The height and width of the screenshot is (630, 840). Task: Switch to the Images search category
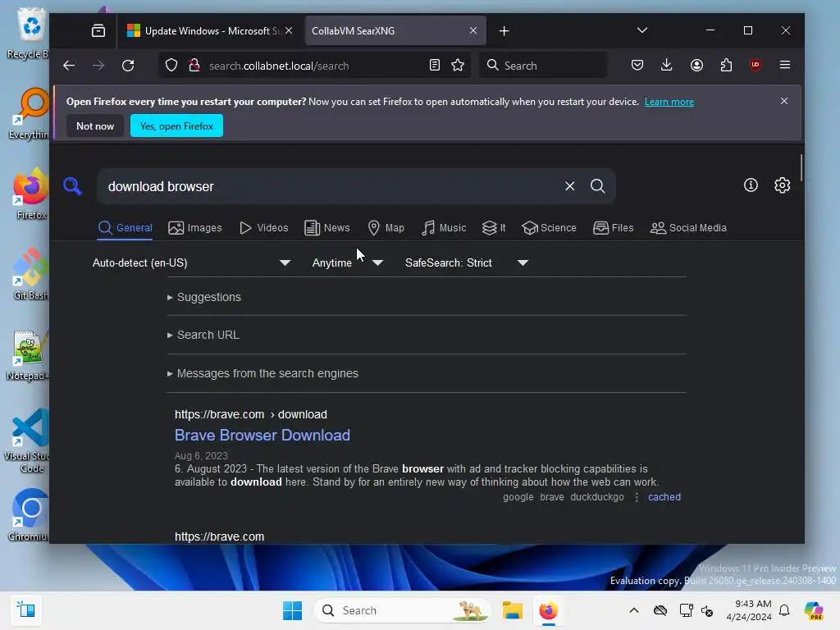[x=195, y=228]
